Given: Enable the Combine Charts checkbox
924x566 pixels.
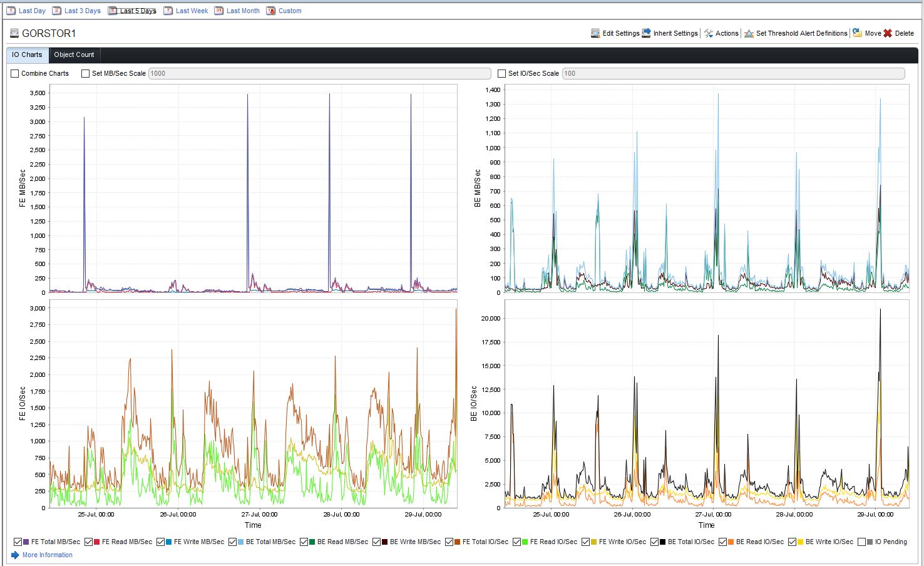Looking at the screenshot, I should 15,73.
